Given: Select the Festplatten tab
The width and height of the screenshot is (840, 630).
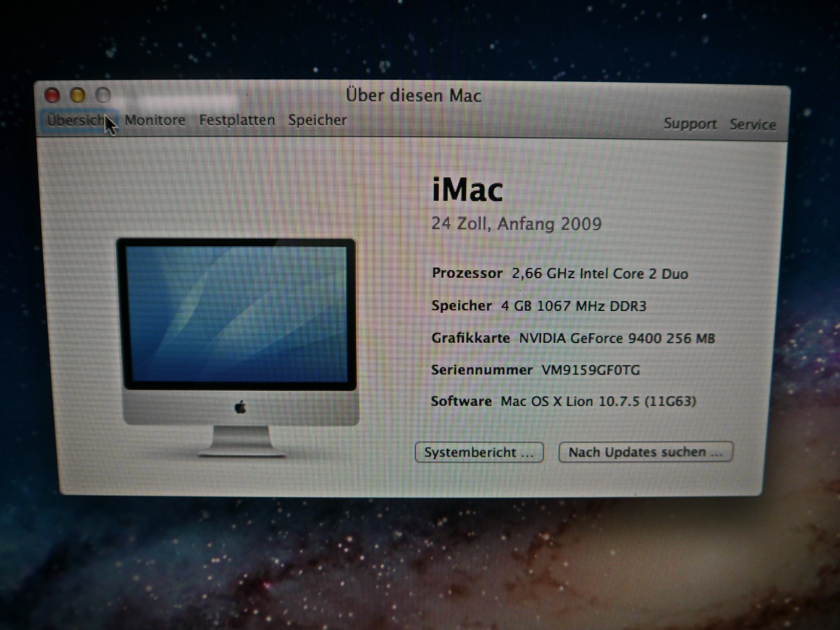Looking at the screenshot, I should click(237, 120).
